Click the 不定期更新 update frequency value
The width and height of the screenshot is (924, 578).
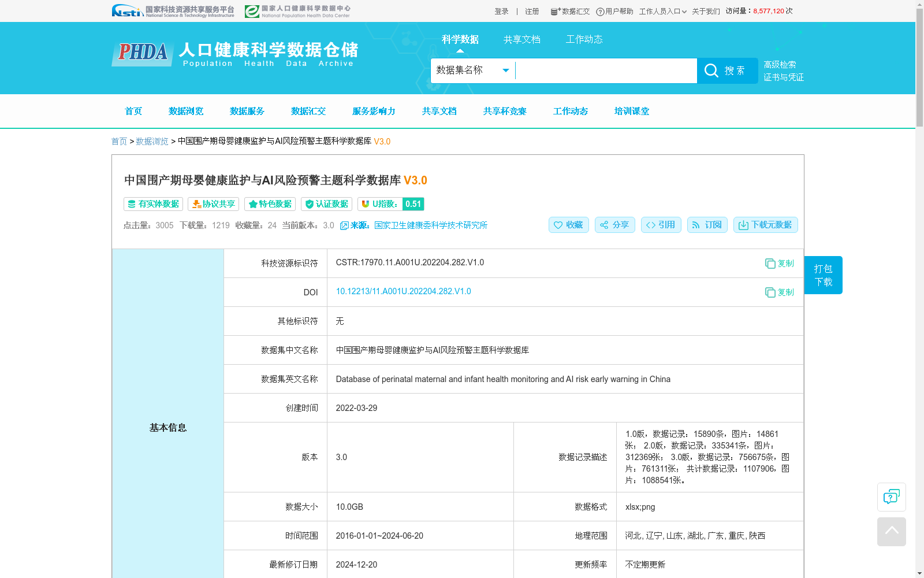[645, 565]
